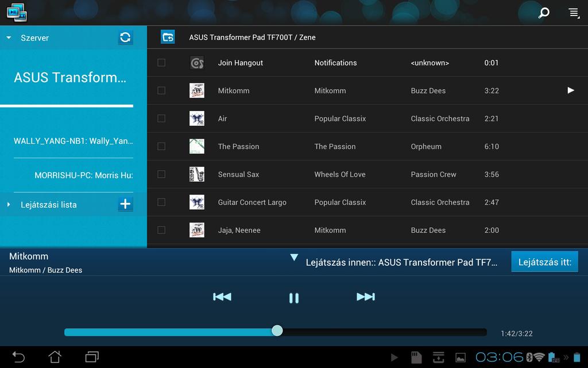Go up a folder with the blue folder icon
Viewport: 588px width, 368px height.
168,37
